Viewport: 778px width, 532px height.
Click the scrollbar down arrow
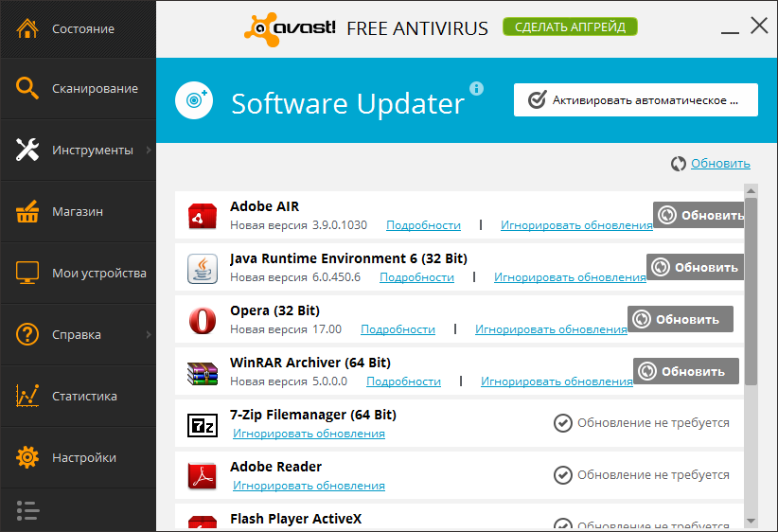(x=751, y=521)
